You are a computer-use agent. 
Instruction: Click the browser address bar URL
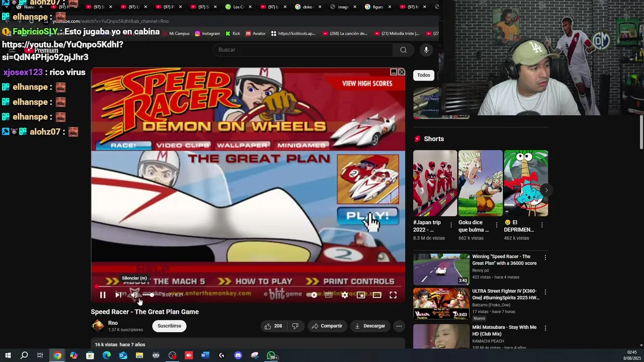111,21
